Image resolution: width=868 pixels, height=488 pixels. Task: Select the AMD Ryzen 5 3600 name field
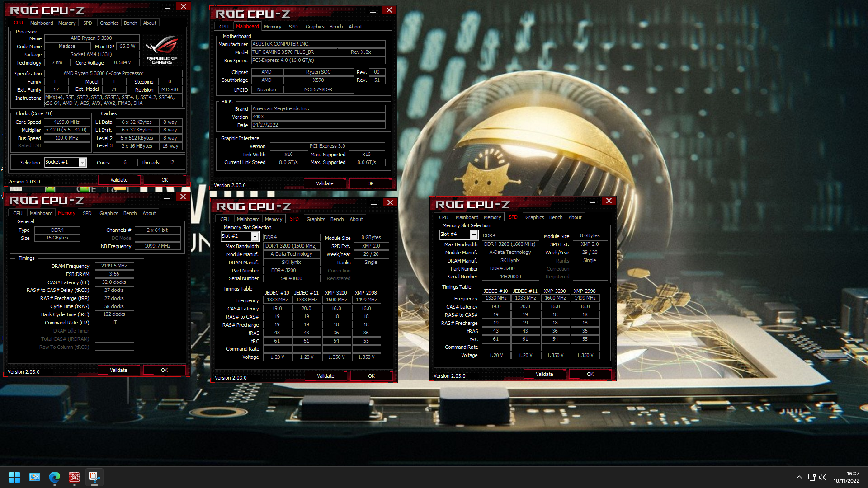(91, 38)
